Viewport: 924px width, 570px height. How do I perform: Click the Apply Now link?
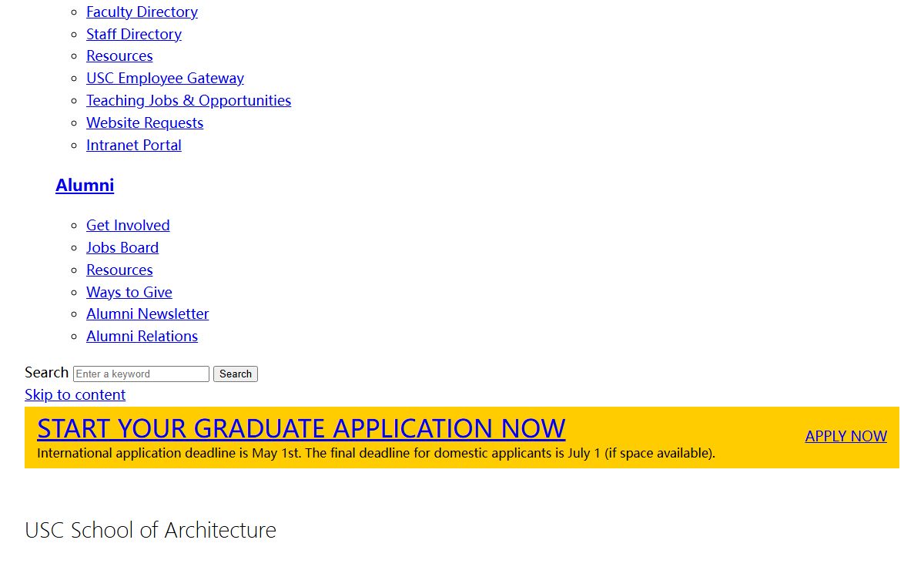846,436
